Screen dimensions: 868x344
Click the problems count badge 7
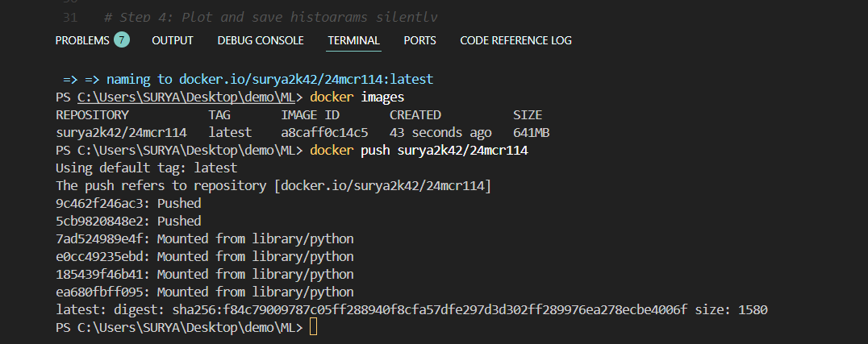tap(122, 39)
